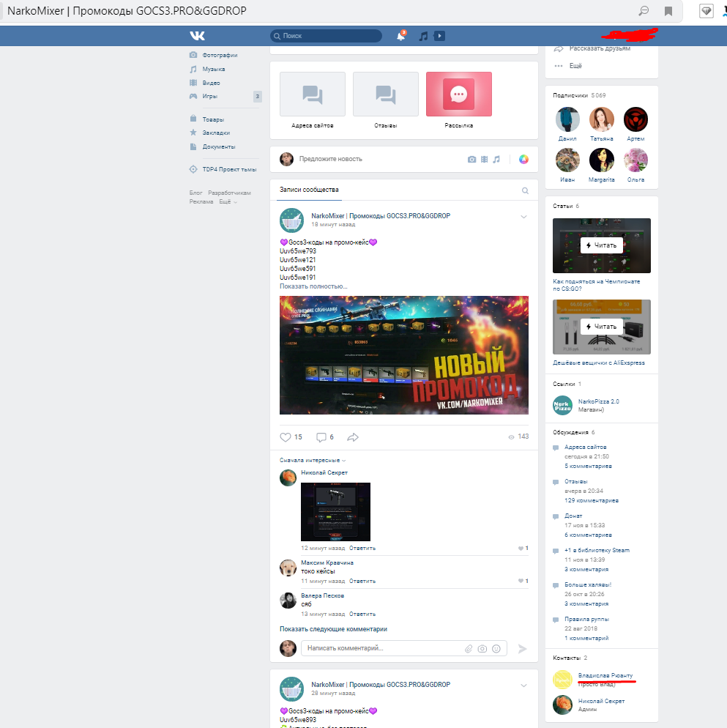Attach a photo to the comment

[482, 649]
